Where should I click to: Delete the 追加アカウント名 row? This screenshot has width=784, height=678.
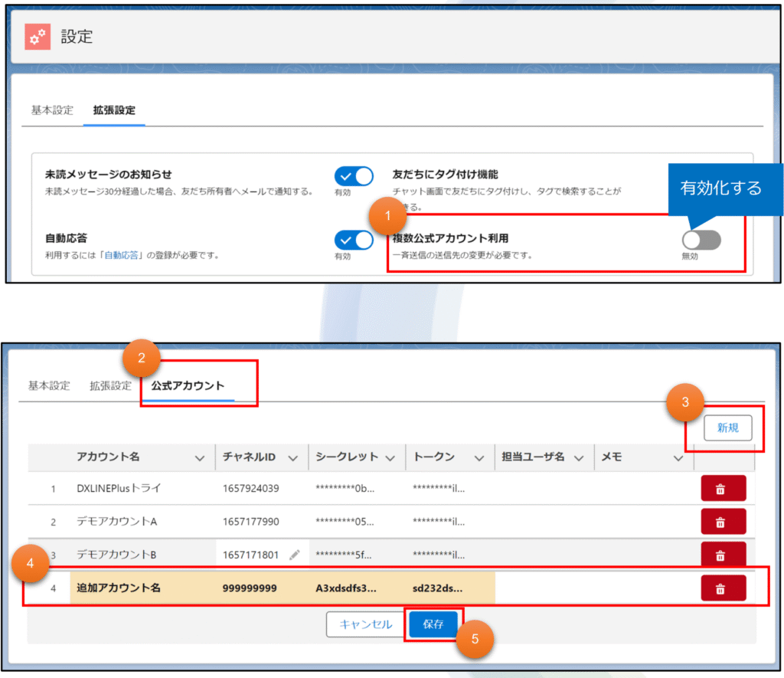tap(723, 588)
